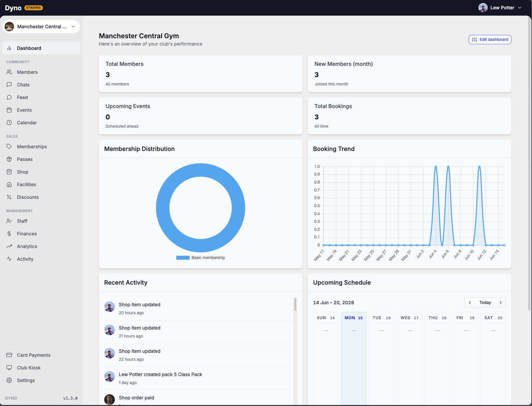This screenshot has height=406, width=532.
Task: Toggle Basic membership legend swatch
Action: tap(183, 258)
